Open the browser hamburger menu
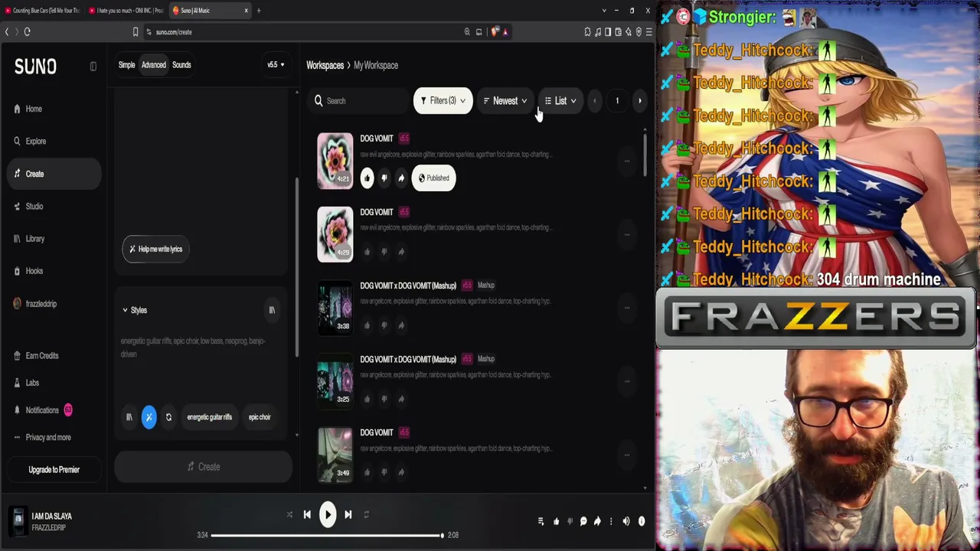This screenshot has width=980, height=551. click(x=648, y=32)
